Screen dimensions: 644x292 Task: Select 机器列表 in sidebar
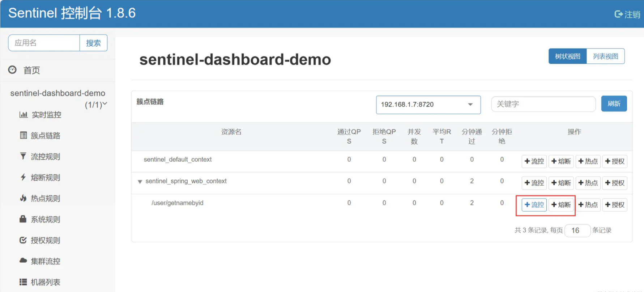tap(45, 282)
